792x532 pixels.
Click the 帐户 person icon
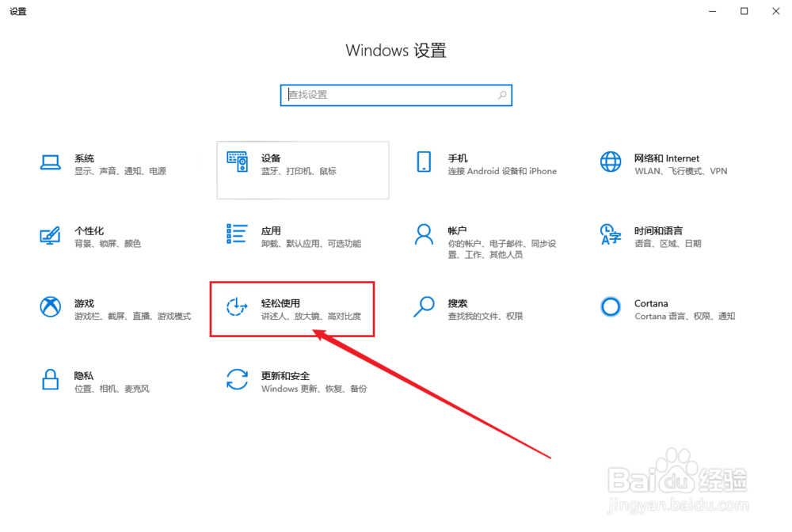click(424, 234)
